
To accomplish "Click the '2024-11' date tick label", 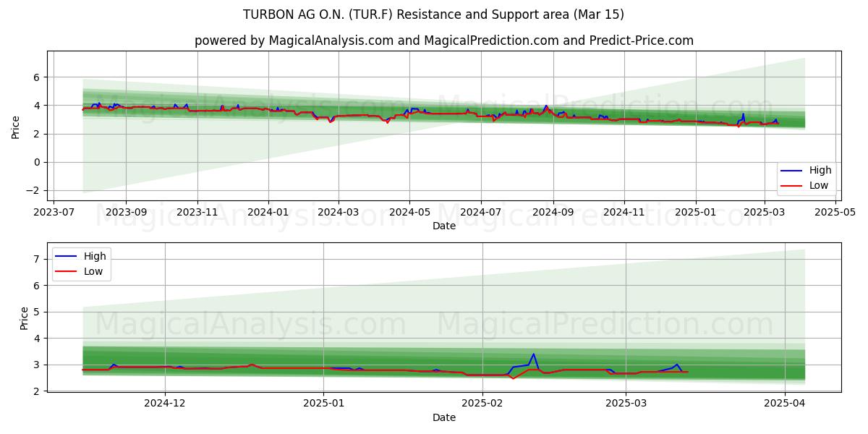I will [624, 213].
